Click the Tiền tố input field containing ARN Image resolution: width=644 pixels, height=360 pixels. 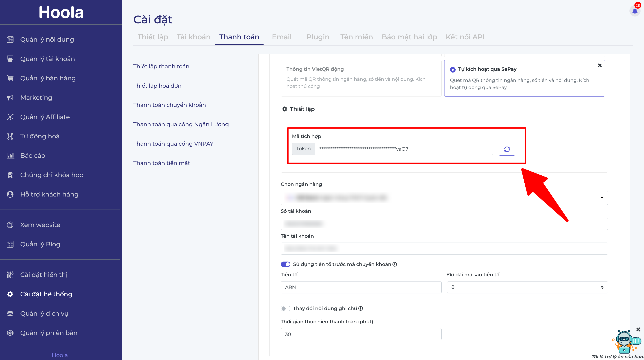(x=361, y=287)
